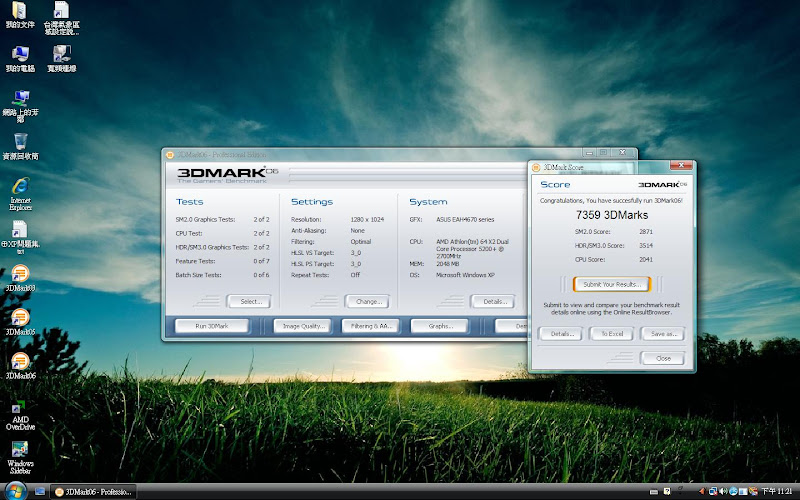Open Image Quality... options
Image resolution: width=800 pixels, height=500 pixels.
point(303,326)
